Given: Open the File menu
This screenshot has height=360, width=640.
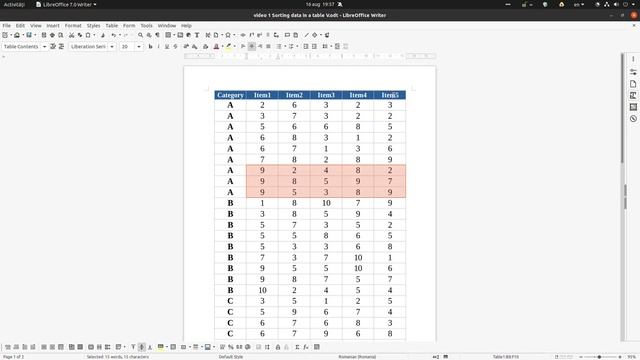Looking at the screenshot, I should pos(7,25).
